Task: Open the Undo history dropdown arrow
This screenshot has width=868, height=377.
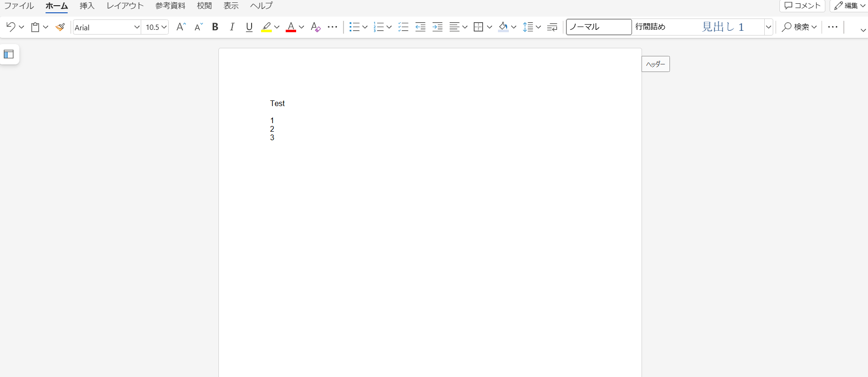Action: point(21,27)
